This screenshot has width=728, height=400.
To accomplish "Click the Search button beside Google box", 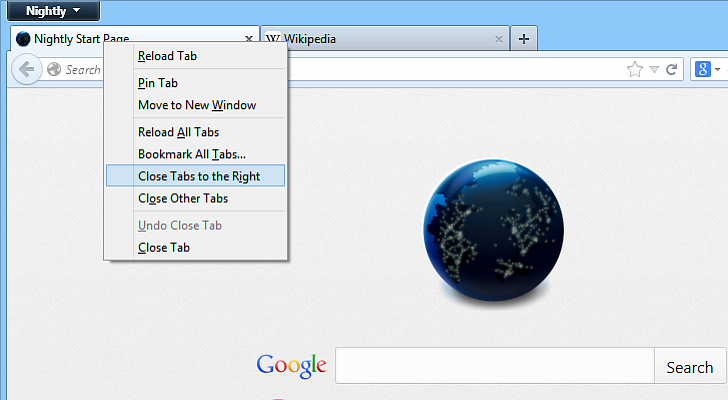I will point(690,366).
